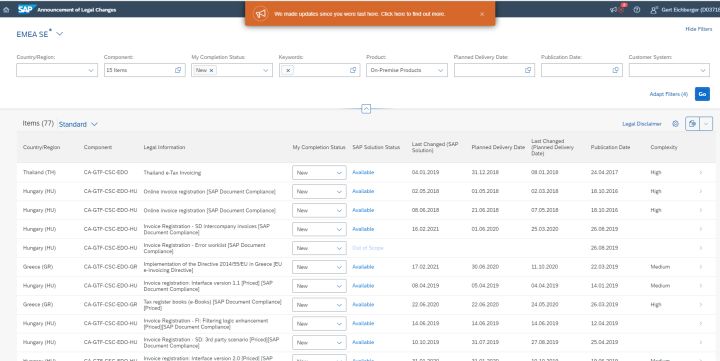Open details arrow for Greece e-Invoicing Directive row
This screenshot has width=720, height=361.
pyautogui.click(x=701, y=267)
